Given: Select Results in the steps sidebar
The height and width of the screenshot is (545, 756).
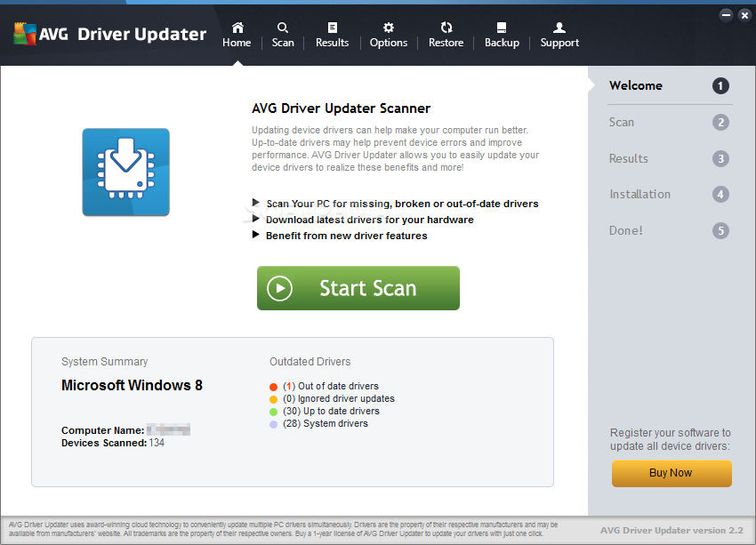Looking at the screenshot, I should (x=628, y=158).
